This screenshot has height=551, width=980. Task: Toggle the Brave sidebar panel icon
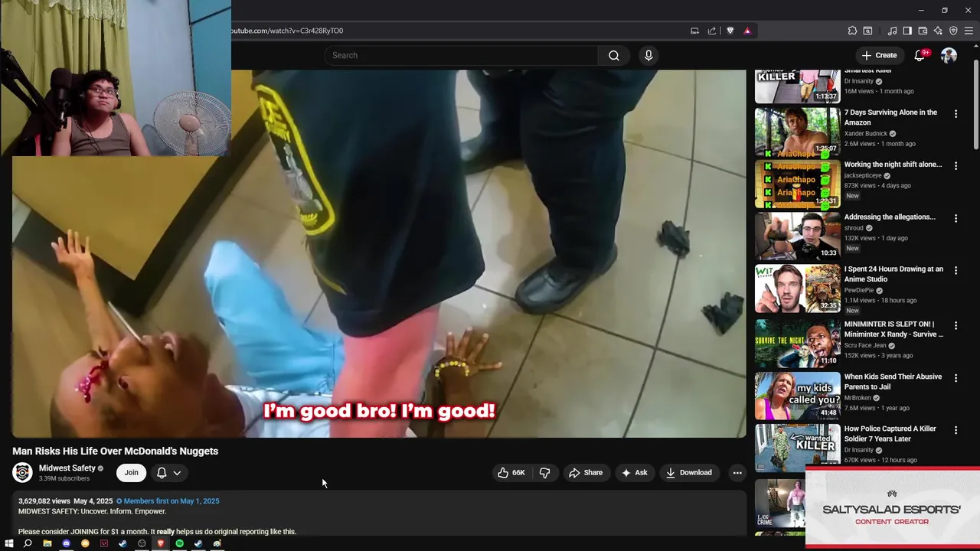tap(907, 31)
